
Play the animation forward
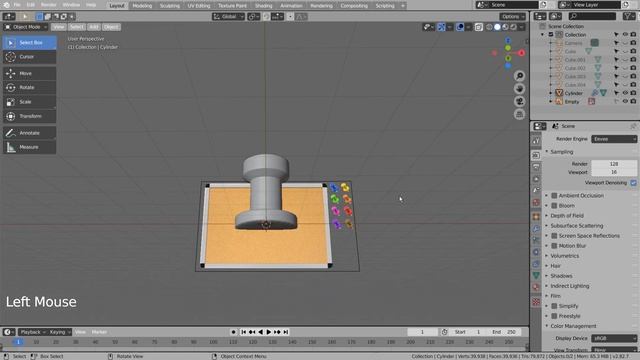pyautogui.click(x=269, y=332)
